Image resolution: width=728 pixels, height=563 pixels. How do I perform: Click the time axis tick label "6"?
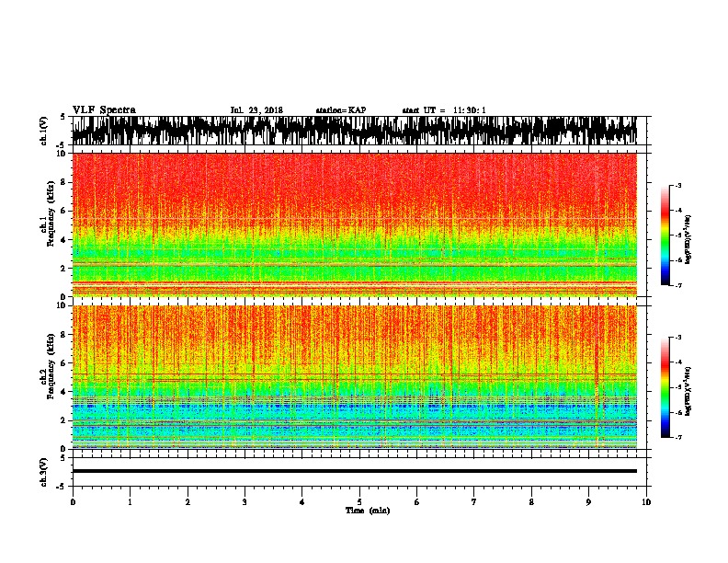coord(417,501)
